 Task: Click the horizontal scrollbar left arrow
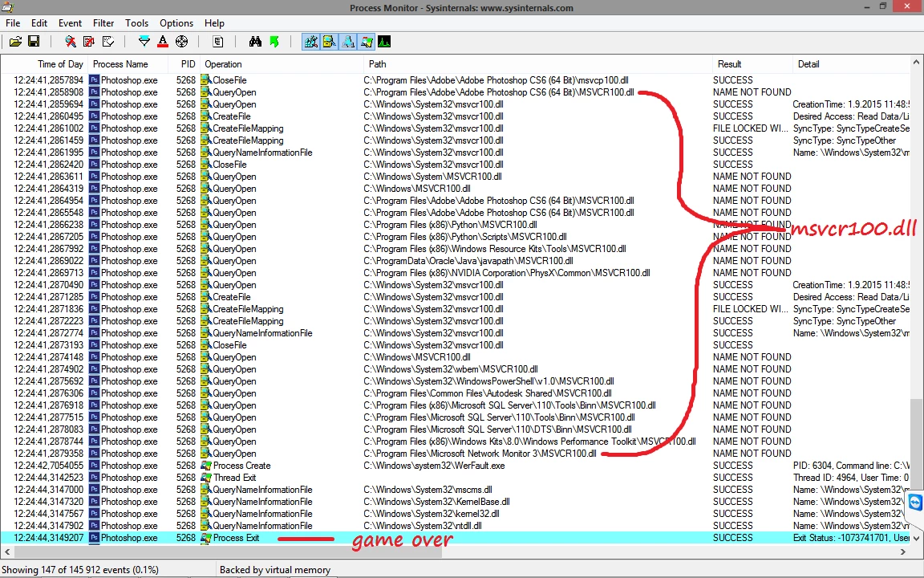[x=7, y=552]
